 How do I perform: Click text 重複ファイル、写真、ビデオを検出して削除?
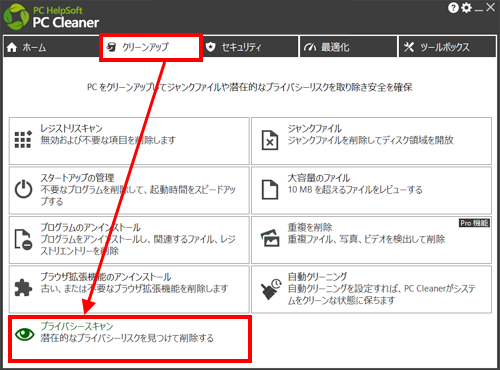(x=366, y=239)
